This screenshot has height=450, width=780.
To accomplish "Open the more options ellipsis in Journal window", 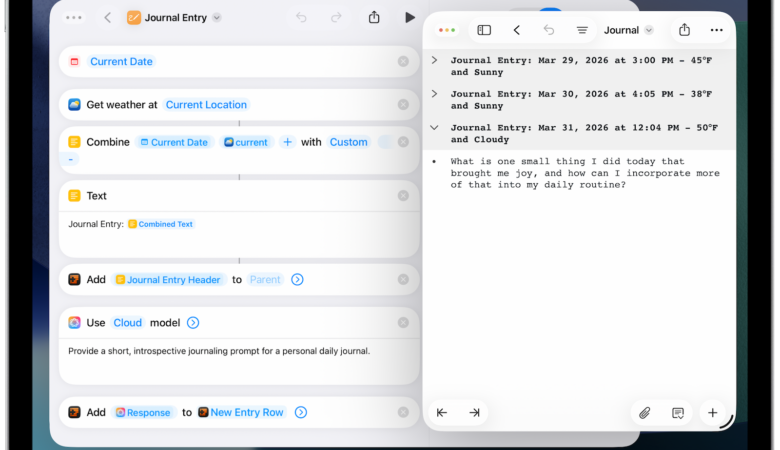I will (x=716, y=30).
